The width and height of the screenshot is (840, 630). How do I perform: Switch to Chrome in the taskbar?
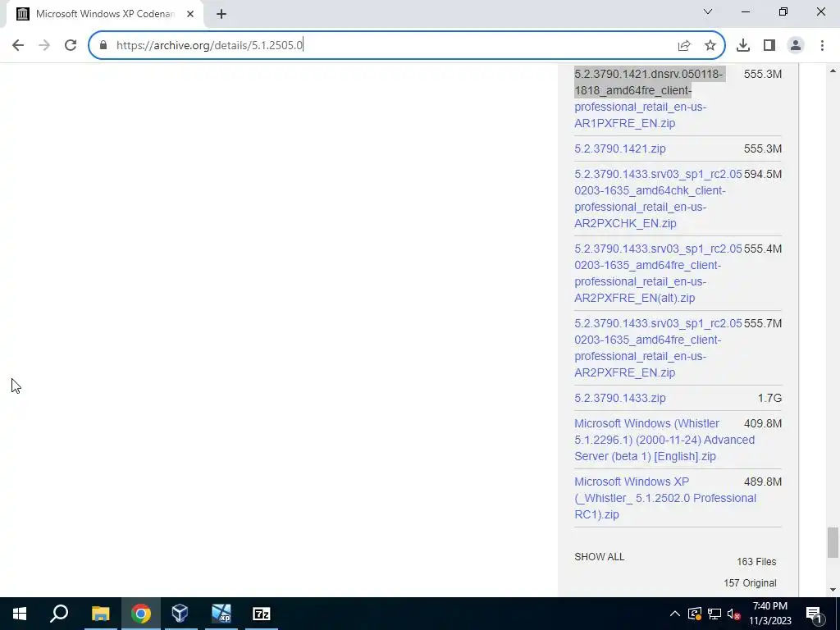[141, 614]
